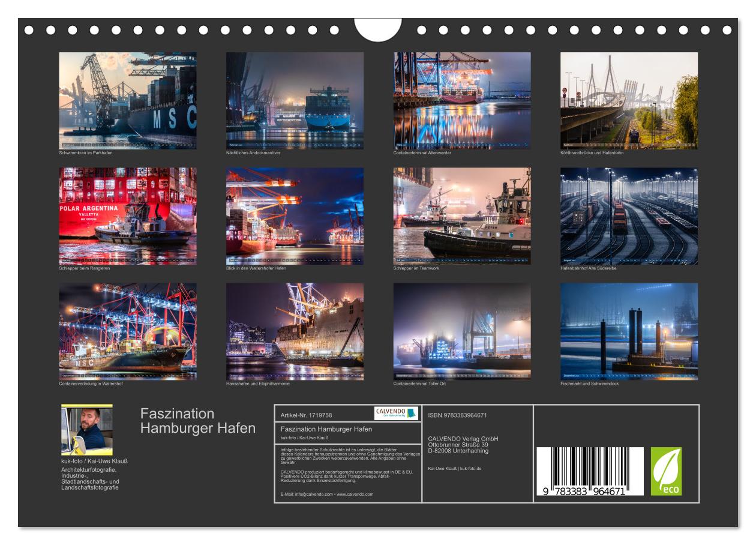Click caption Schwimmkran im Parkhafen

[x=86, y=153]
